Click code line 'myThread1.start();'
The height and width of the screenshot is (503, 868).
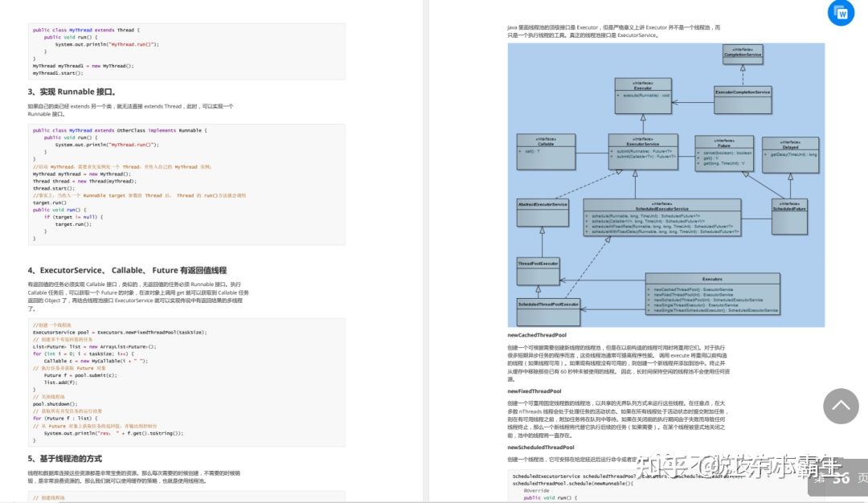58,73
